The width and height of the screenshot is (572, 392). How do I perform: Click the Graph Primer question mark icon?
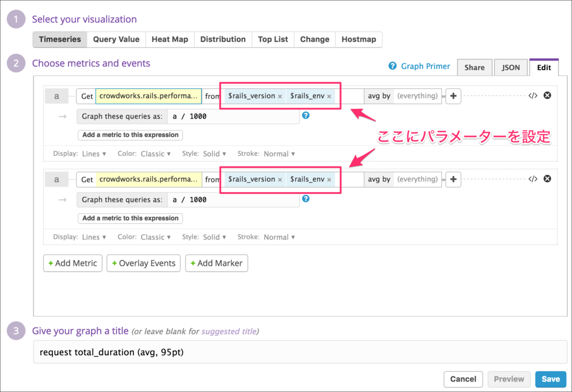393,66
